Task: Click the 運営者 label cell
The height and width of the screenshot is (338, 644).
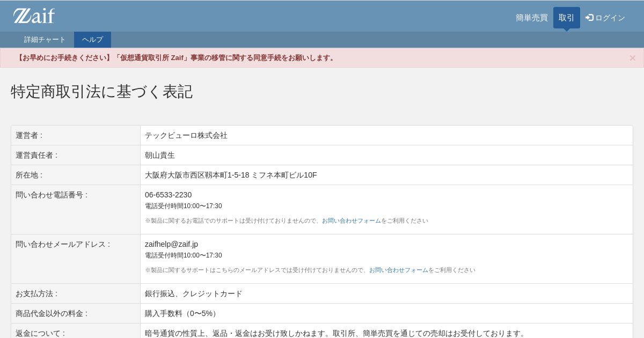Action: 76,135
